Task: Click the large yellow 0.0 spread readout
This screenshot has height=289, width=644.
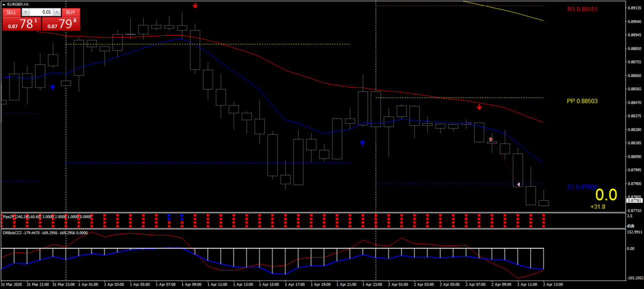Action: point(606,195)
